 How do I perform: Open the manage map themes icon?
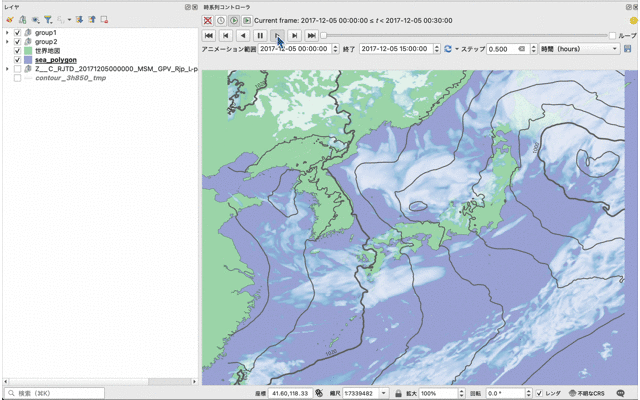click(36, 20)
